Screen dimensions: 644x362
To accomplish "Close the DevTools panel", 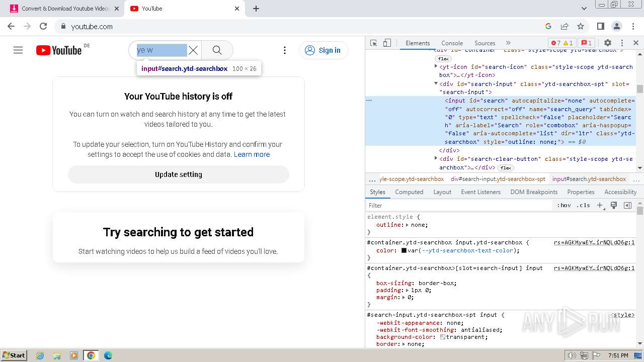I will click(x=636, y=43).
